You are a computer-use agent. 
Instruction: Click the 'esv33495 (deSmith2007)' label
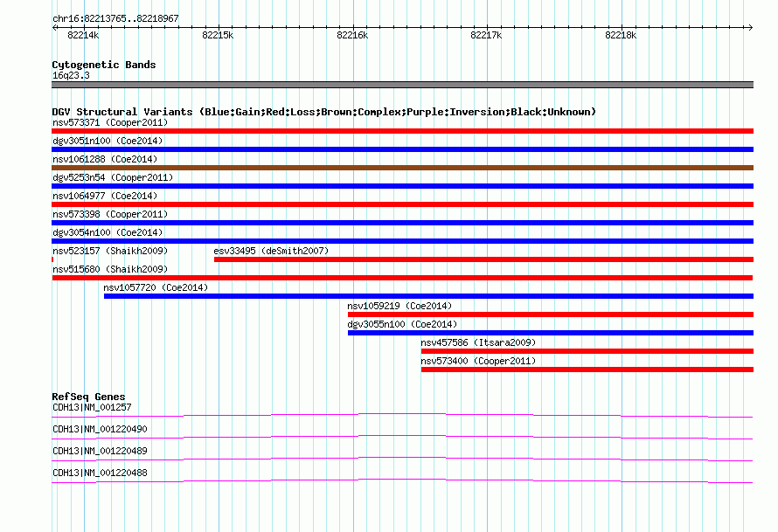click(271, 251)
